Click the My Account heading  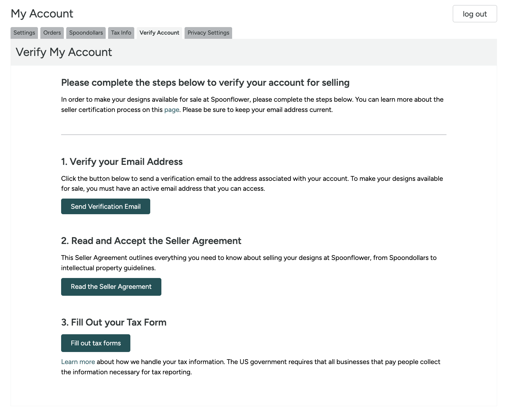click(x=42, y=13)
